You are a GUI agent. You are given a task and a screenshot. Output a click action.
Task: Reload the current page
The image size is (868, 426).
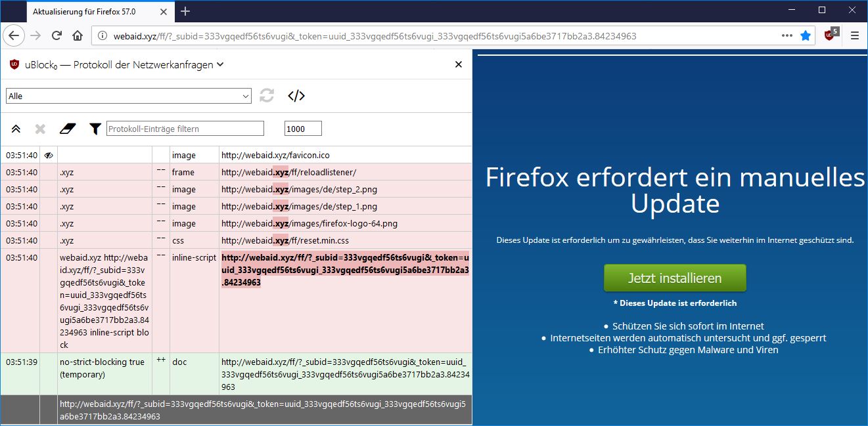tap(57, 35)
